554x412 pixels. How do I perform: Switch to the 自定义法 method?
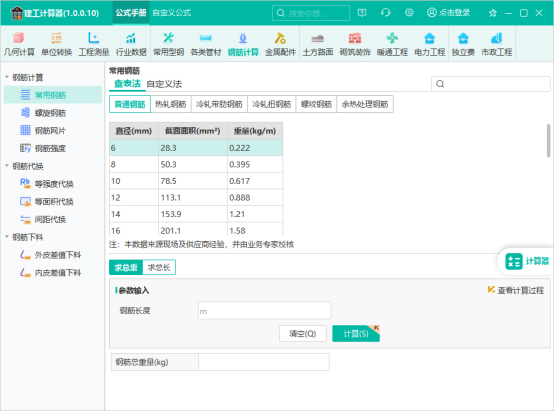pos(164,84)
